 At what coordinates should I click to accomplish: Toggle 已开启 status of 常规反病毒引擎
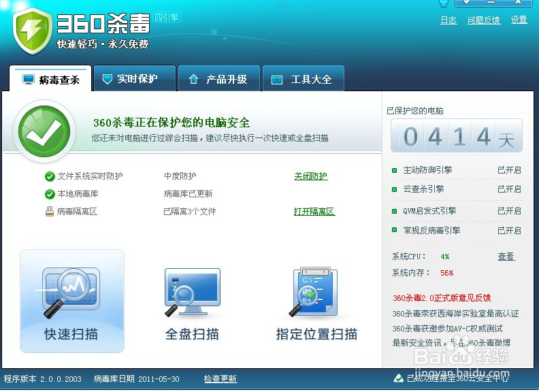point(510,231)
